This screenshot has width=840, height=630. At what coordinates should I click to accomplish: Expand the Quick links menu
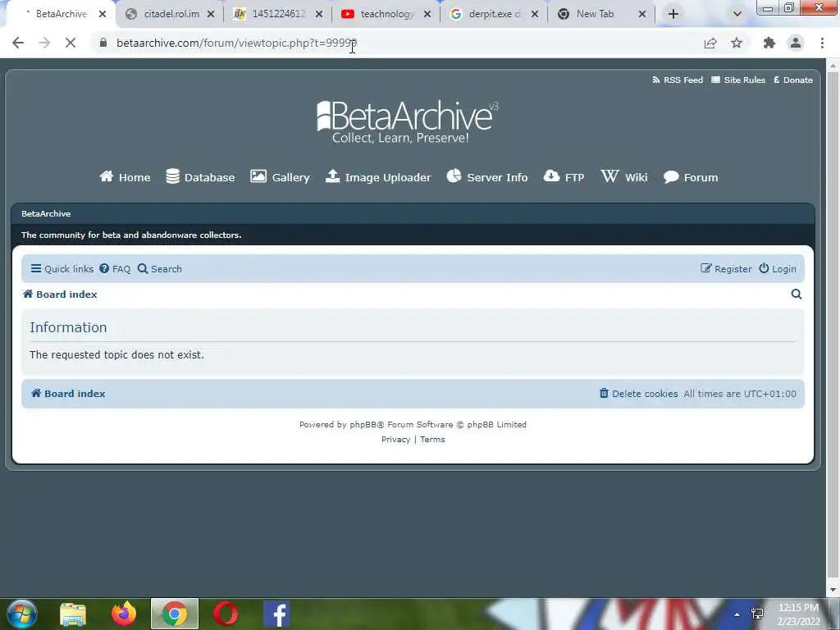tap(62, 269)
